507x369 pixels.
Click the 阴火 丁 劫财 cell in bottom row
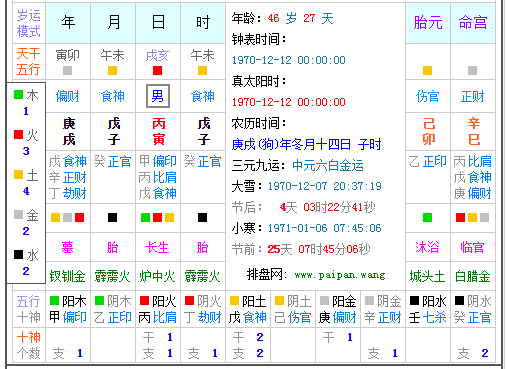pos(203,309)
